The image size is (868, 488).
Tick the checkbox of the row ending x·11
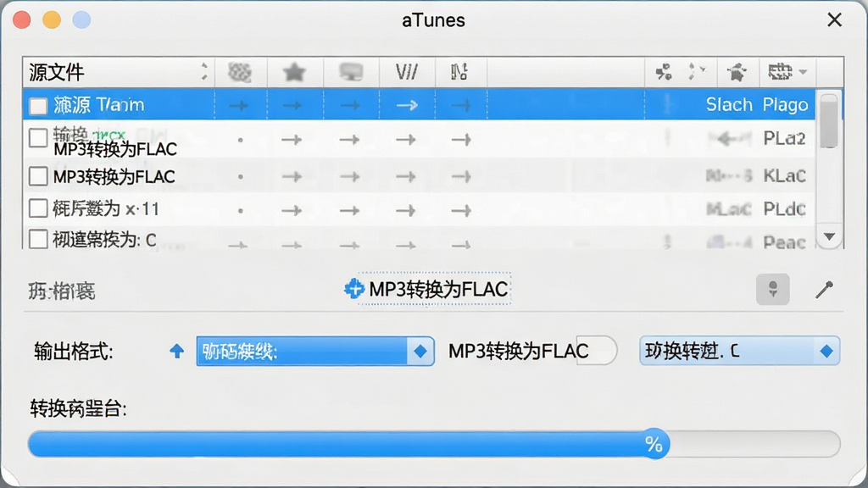point(38,208)
